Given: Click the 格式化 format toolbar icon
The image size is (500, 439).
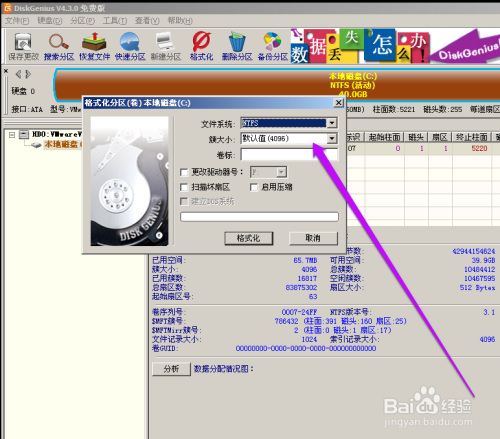Looking at the screenshot, I should point(201,46).
